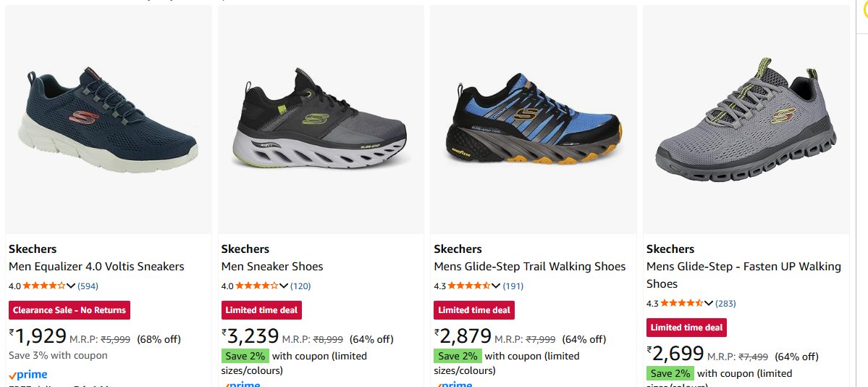
Task: Expand the rating dropdown for Men Sneaker Shoes
Action: [x=284, y=286]
